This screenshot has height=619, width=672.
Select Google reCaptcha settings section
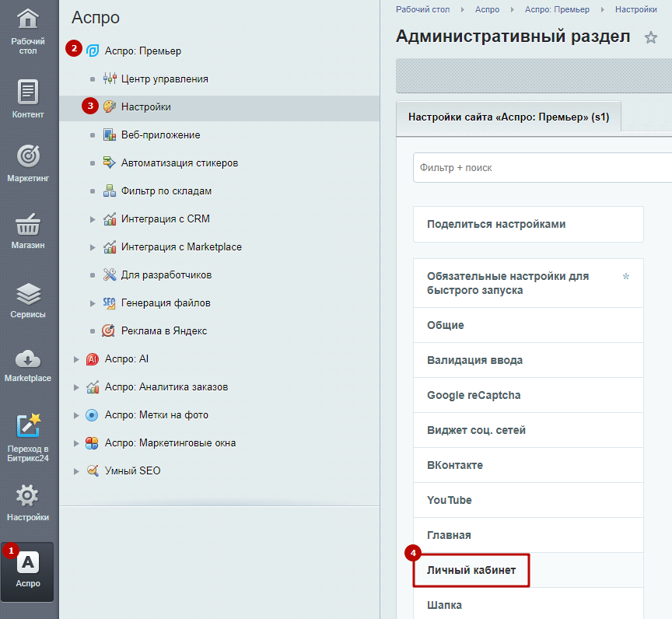[x=528, y=395]
